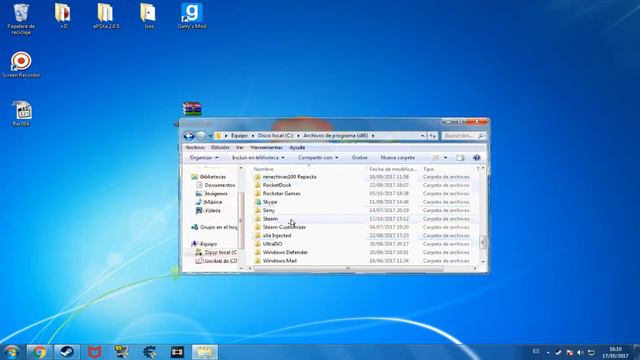The width and height of the screenshot is (640, 360).
Task: Open the address bar history dropdown
Action: (x=422, y=136)
